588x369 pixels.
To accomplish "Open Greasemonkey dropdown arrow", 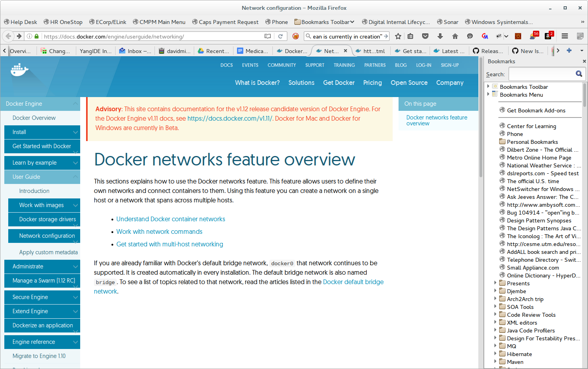I will click(x=506, y=37).
